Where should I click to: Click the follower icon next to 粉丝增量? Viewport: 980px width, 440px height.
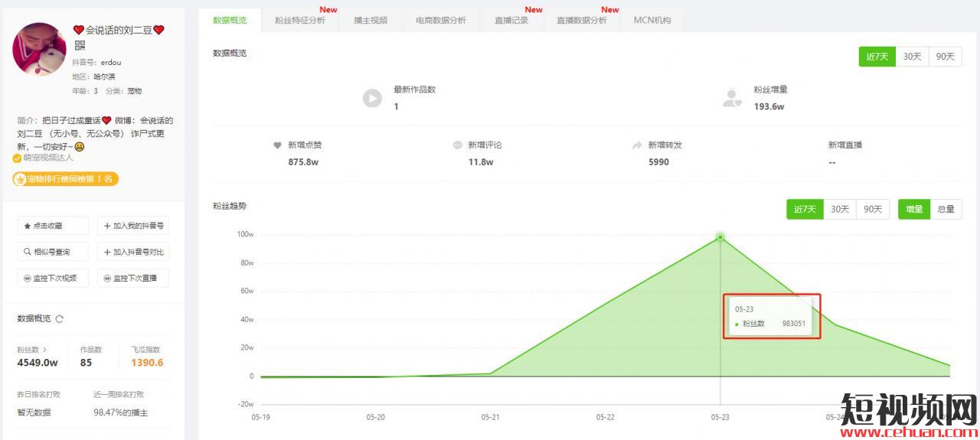coord(732,98)
